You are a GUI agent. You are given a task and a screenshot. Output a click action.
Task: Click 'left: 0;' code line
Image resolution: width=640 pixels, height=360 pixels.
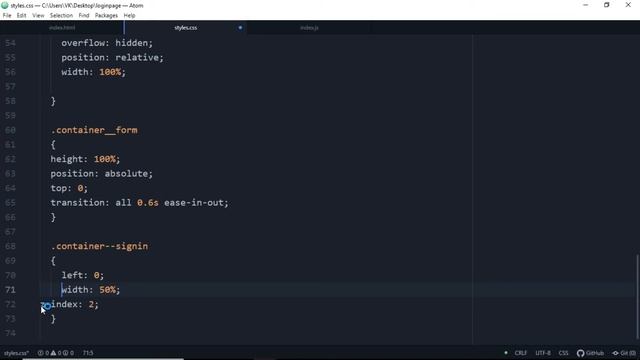83,275
